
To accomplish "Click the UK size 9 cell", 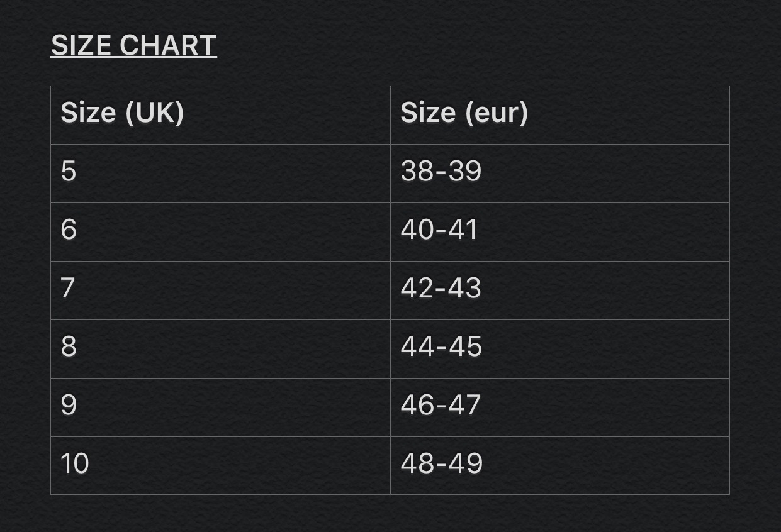I will [220, 407].
